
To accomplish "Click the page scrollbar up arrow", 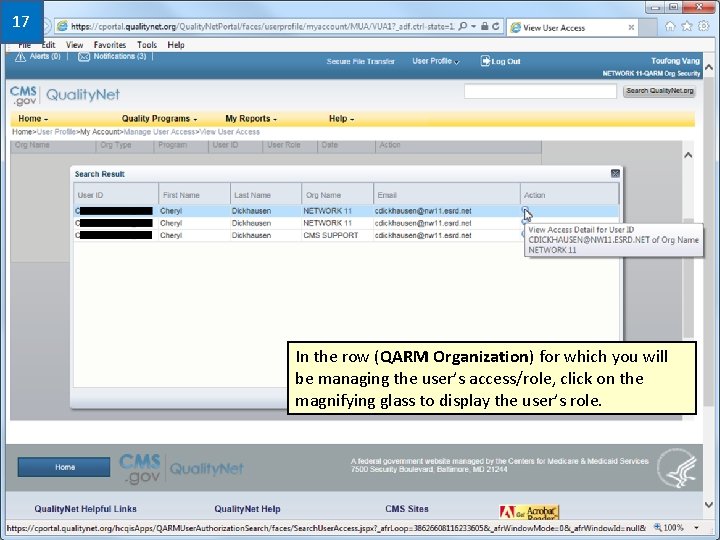I will [x=709, y=68].
